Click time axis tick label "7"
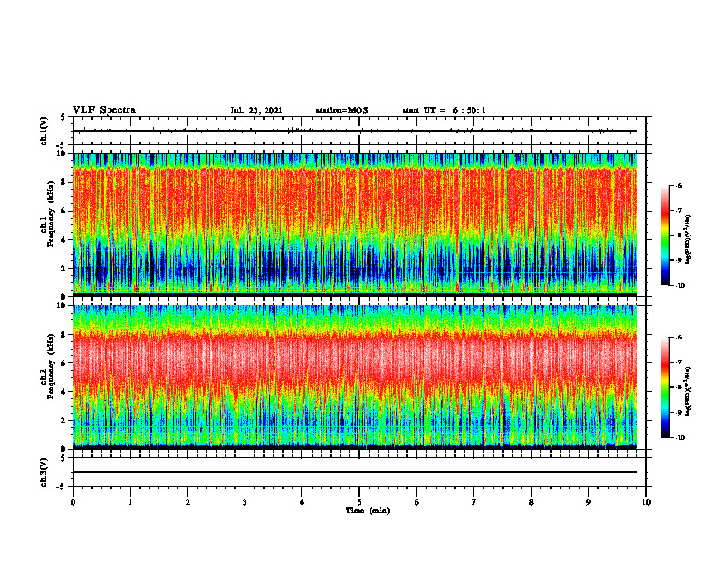Viewport: 728px width, 563px height. (474, 502)
